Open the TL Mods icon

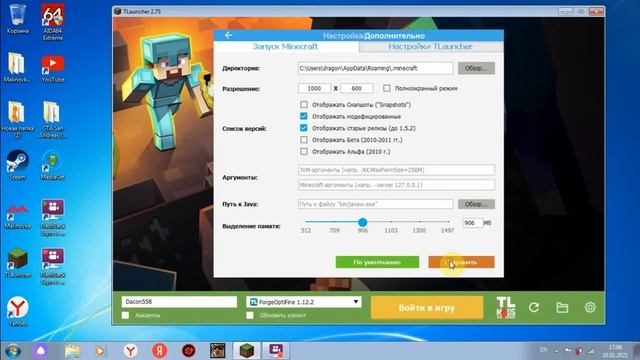[x=506, y=307]
